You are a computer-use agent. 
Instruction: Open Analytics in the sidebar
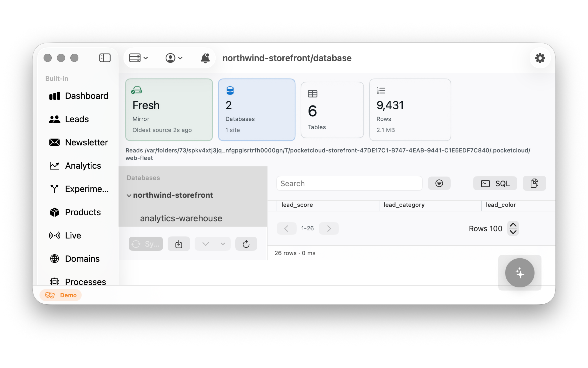coord(75,166)
